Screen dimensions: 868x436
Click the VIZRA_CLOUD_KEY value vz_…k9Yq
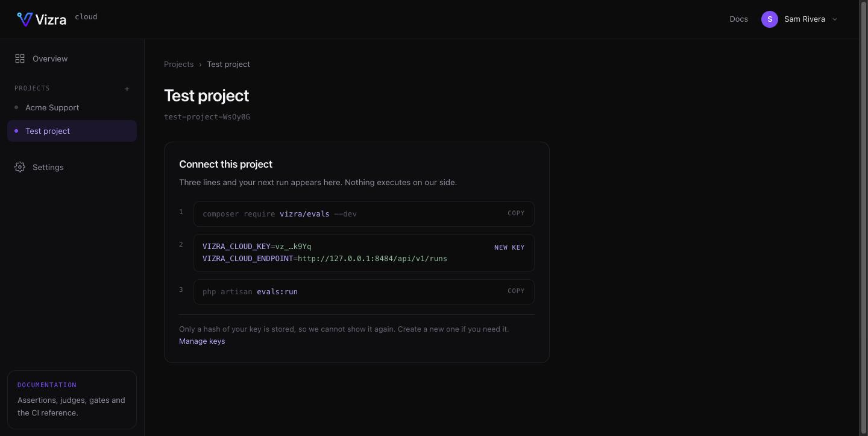click(293, 246)
